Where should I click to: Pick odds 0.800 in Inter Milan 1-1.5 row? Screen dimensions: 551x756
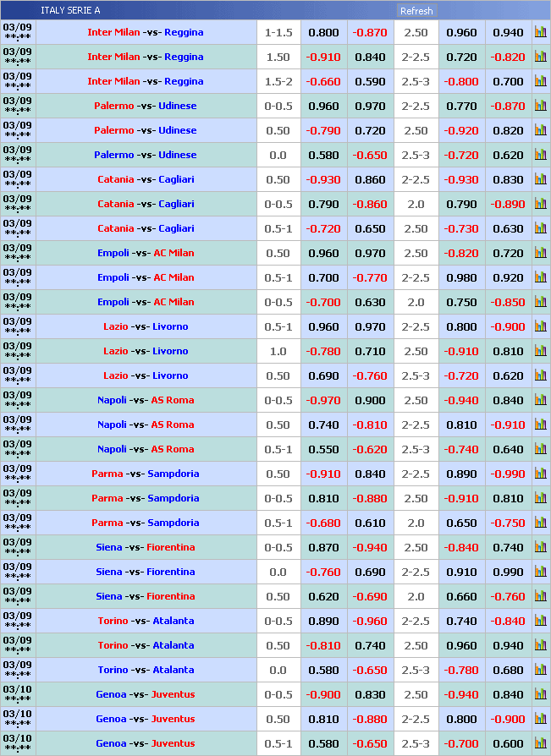(324, 32)
